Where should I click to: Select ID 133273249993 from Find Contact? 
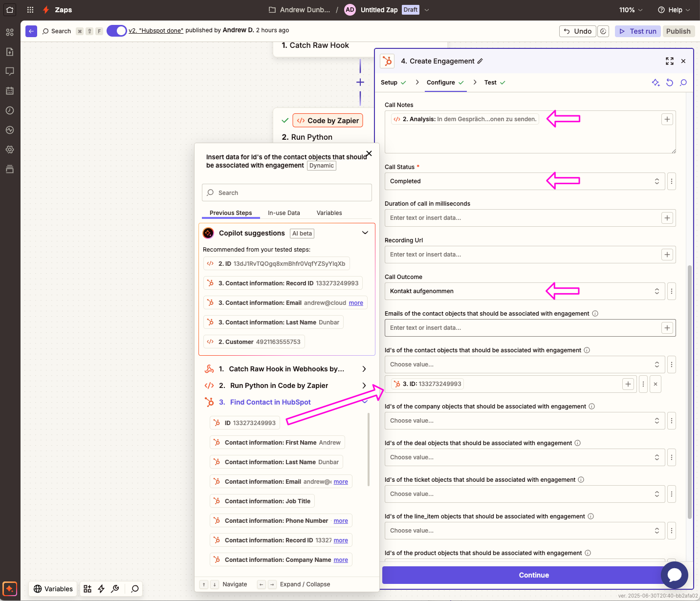[245, 423]
